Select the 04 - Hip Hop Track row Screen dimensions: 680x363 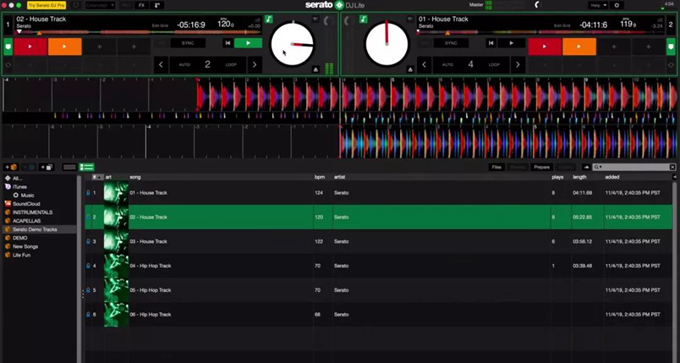378,266
